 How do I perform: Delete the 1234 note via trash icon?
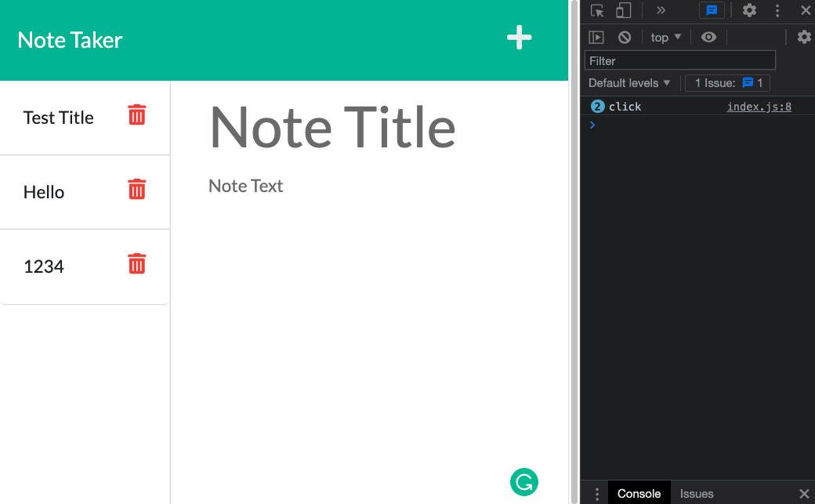pyautogui.click(x=136, y=263)
